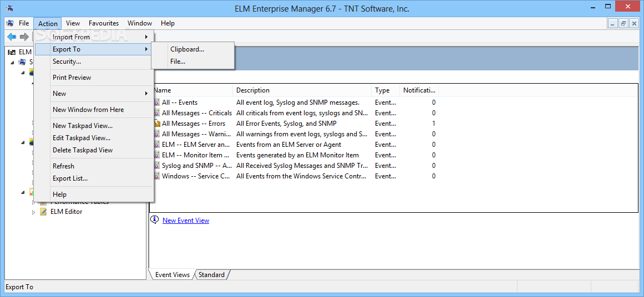Sort by the Name column header
The image size is (644, 297).
pyautogui.click(x=192, y=90)
